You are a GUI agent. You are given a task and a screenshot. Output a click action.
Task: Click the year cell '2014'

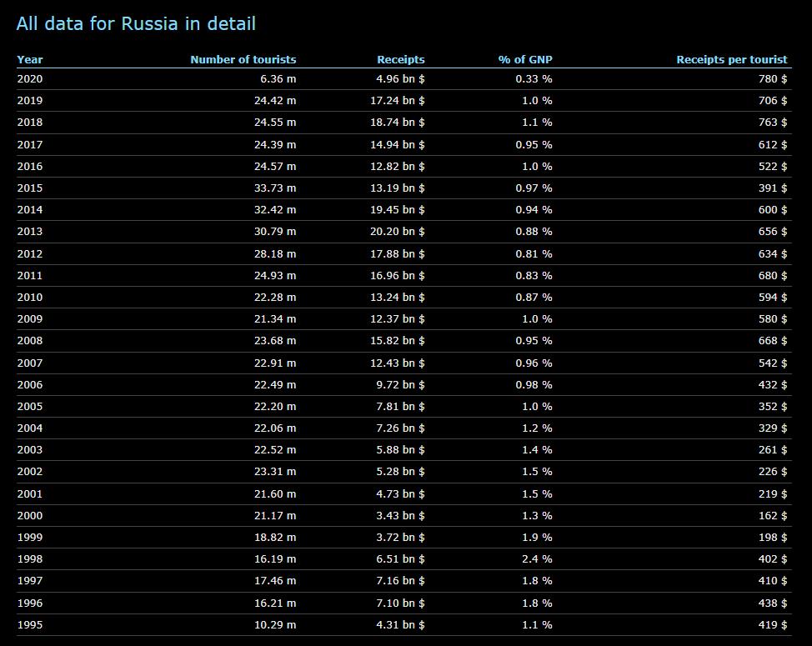pyautogui.click(x=30, y=210)
